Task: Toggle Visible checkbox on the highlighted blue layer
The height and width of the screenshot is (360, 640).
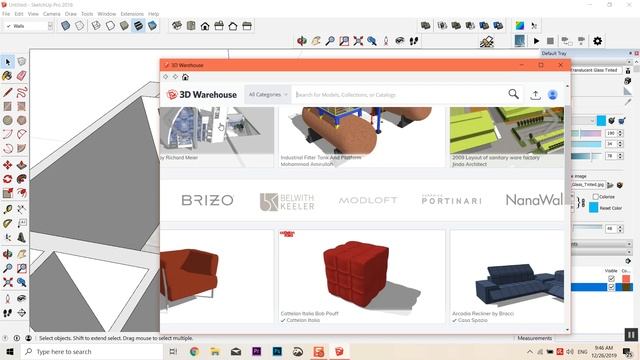Action: (611, 287)
